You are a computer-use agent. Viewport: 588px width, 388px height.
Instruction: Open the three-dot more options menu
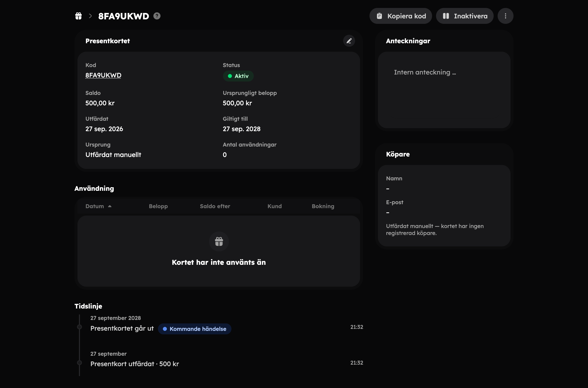coord(506,16)
